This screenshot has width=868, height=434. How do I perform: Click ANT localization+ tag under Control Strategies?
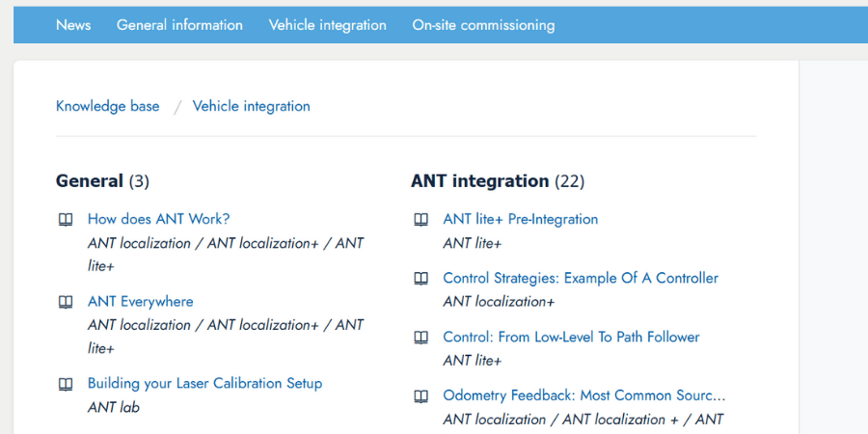499,302
